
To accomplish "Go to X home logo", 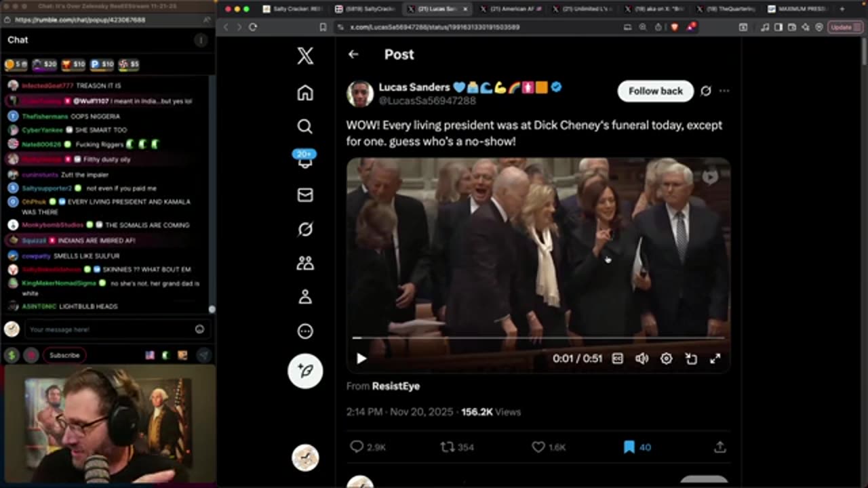I will tap(305, 56).
